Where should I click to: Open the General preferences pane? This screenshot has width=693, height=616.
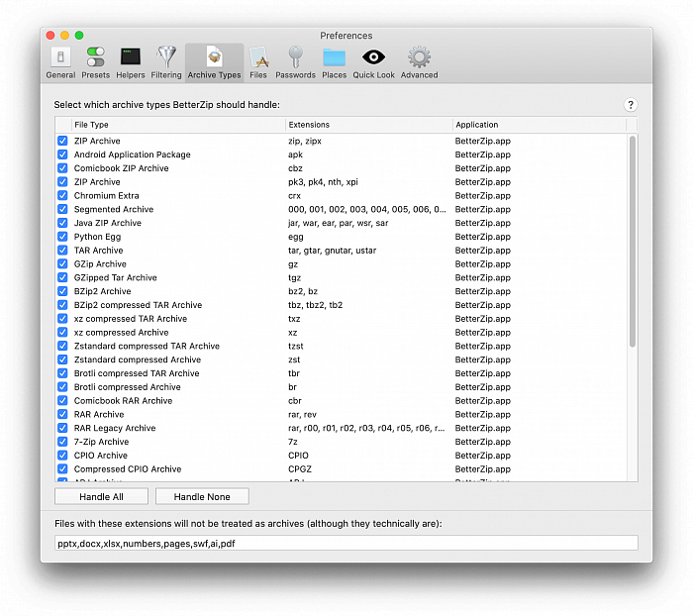pos(60,62)
